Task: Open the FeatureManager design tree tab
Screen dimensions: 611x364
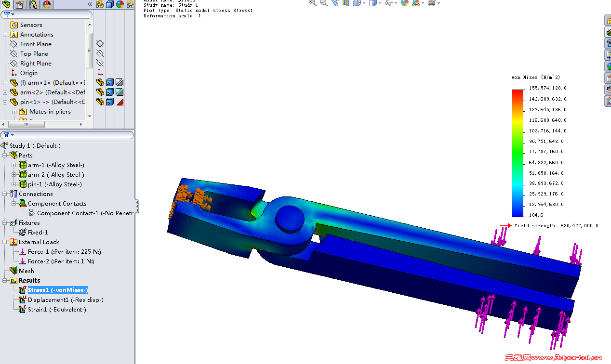Action: [x=6, y=4]
